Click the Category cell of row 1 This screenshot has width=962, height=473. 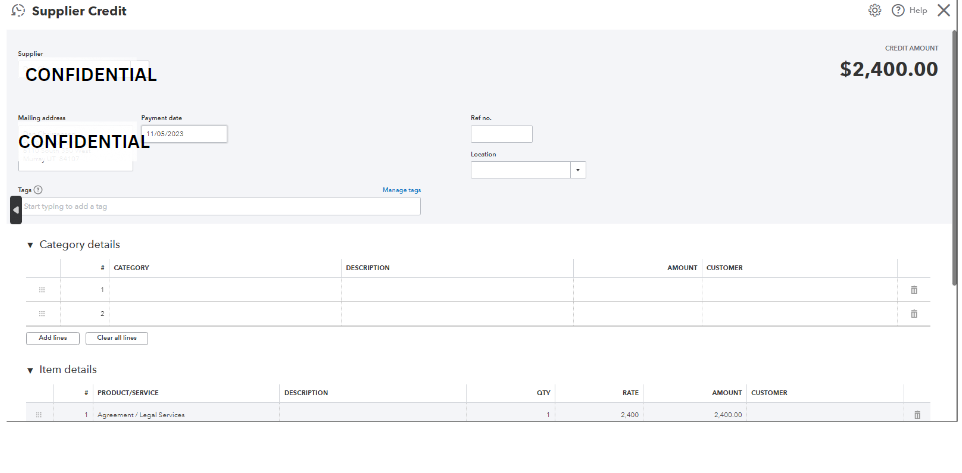(225, 290)
